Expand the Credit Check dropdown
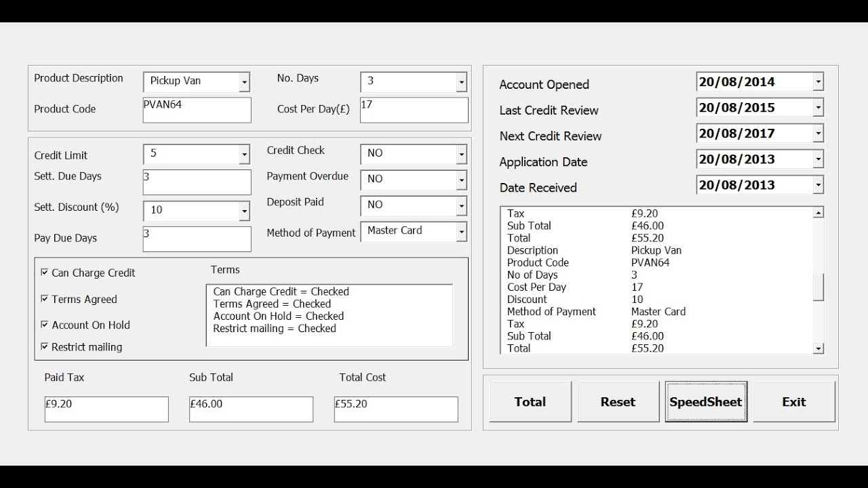 click(461, 155)
